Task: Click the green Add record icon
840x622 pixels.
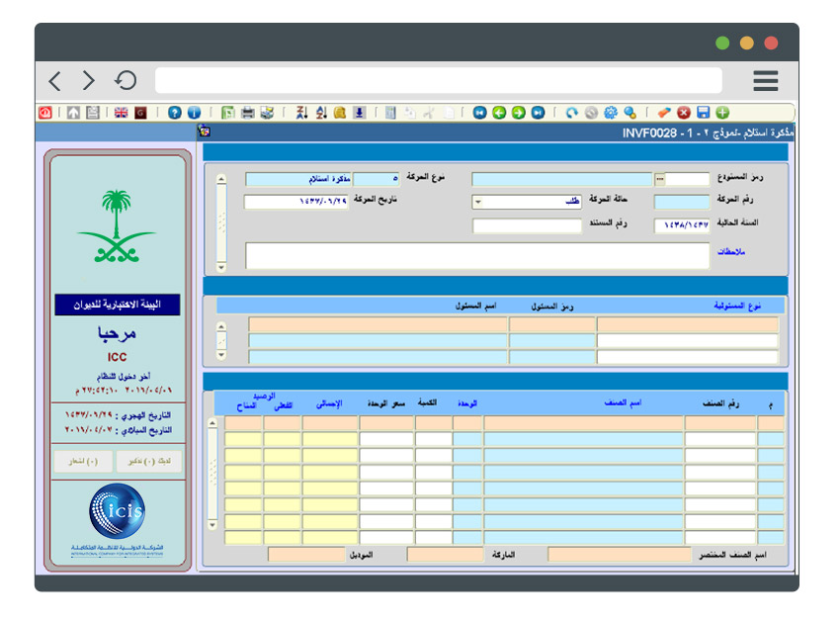Action: point(721,112)
